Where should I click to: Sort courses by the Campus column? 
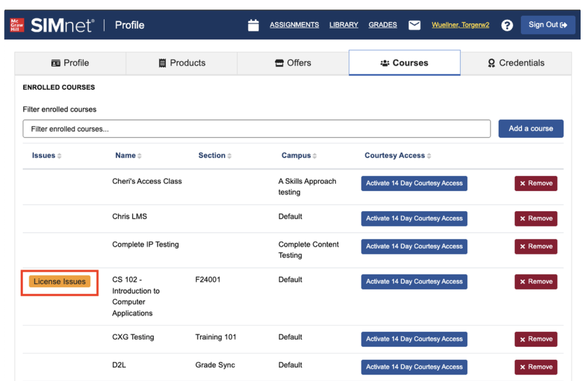(298, 155)
